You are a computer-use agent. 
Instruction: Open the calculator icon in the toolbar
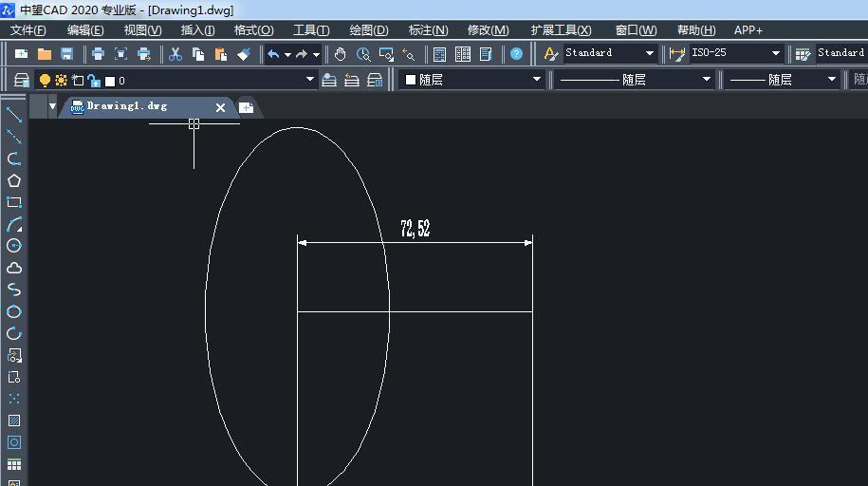pos(439,54)
